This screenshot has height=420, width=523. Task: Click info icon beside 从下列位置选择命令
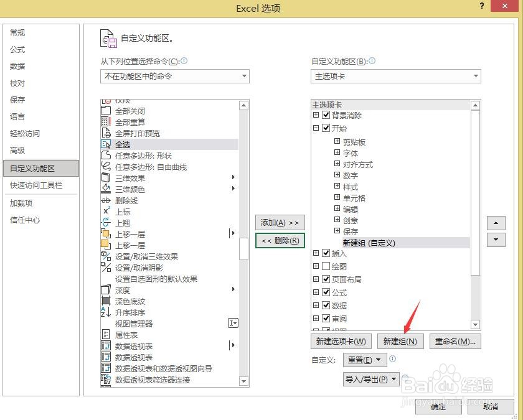(184, 61)
